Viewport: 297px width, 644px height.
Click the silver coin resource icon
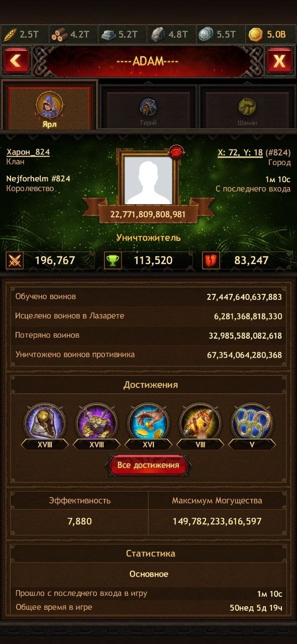coord(206,35)
